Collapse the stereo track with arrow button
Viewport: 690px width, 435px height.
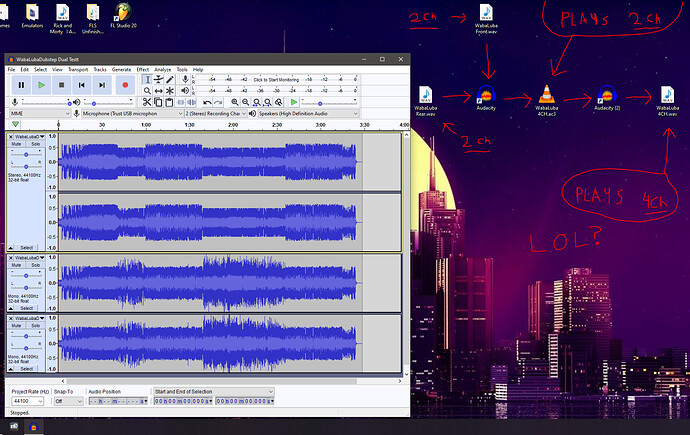point(11,248)
